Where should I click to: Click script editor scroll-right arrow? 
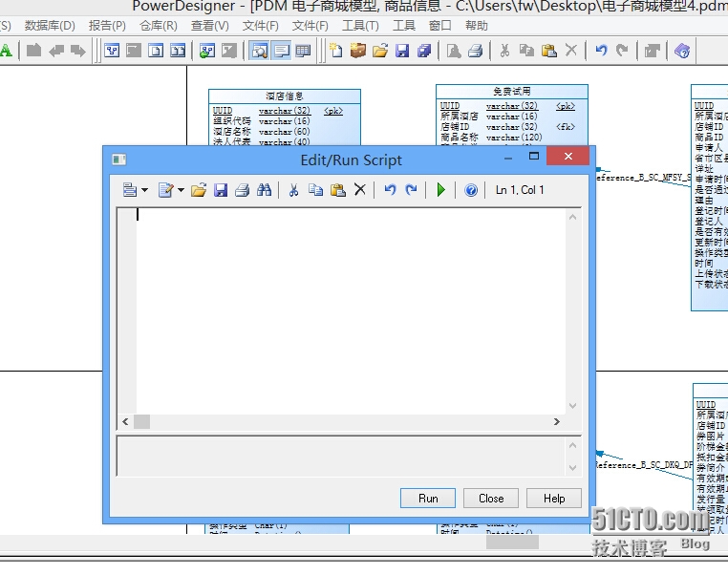tap(557, 421)
